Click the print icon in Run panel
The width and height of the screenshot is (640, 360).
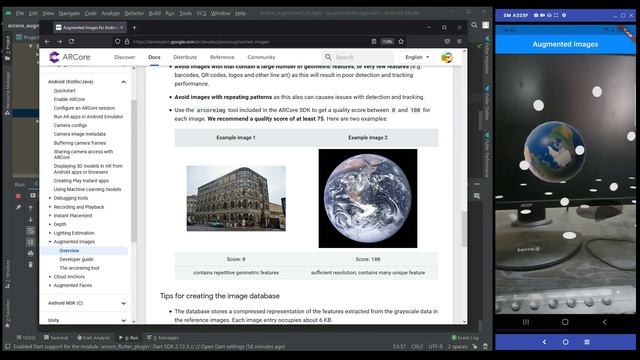pos(31,253)
